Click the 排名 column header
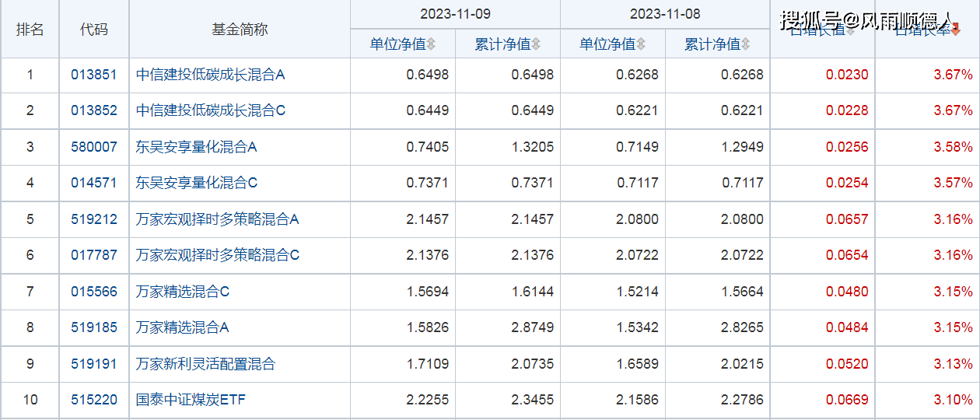Viewport: 980px width, 420px height. pos(30,30)
